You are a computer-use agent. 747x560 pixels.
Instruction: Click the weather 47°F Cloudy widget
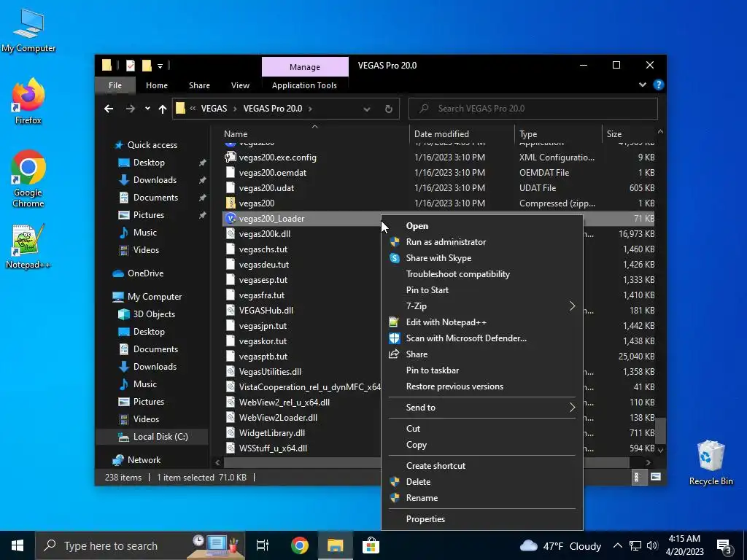click(x=560, y=546)
